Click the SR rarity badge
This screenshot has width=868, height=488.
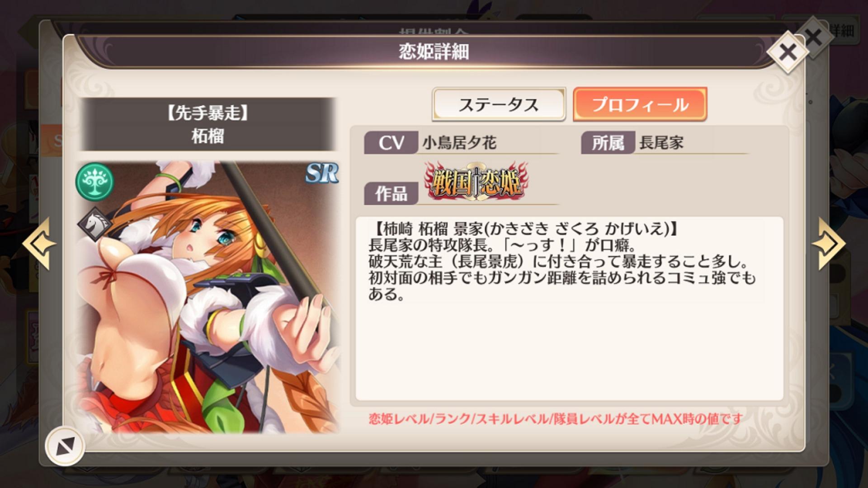[x=321, y=173]
